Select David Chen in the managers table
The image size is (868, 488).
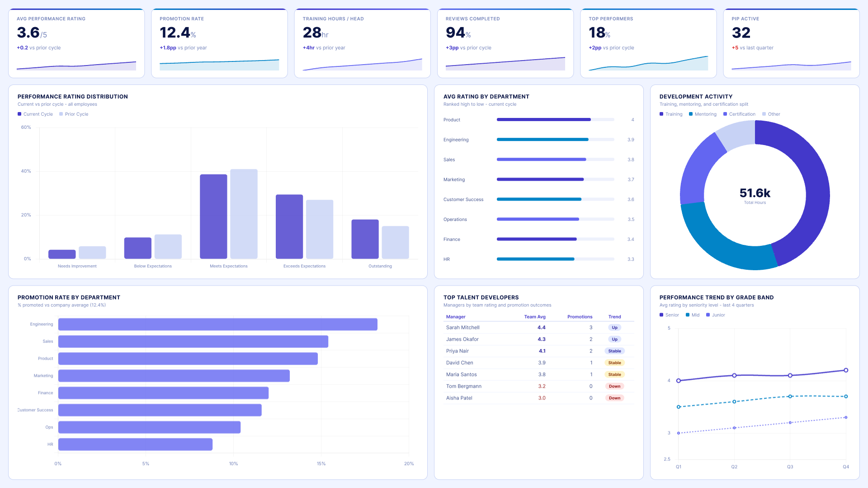pyautogui.click(x=539, y=363)
